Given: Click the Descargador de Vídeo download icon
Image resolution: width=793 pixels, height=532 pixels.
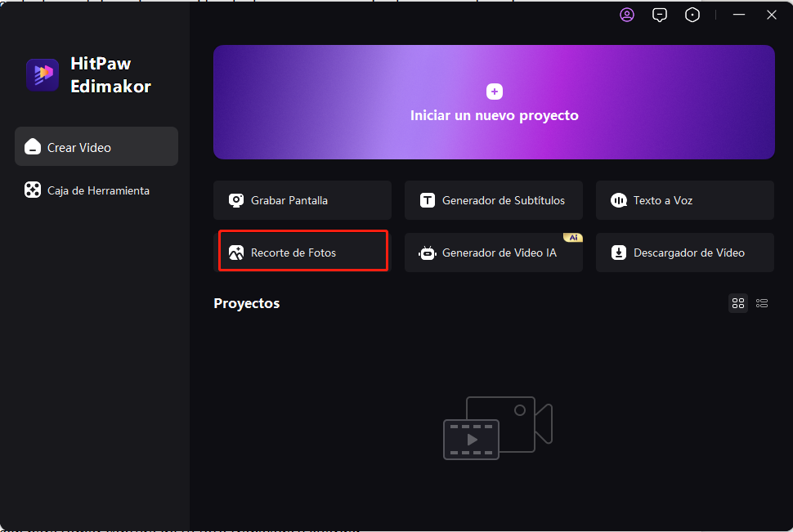Looking at the screenshot, I should pyautogui.click(x=619, y=253).
